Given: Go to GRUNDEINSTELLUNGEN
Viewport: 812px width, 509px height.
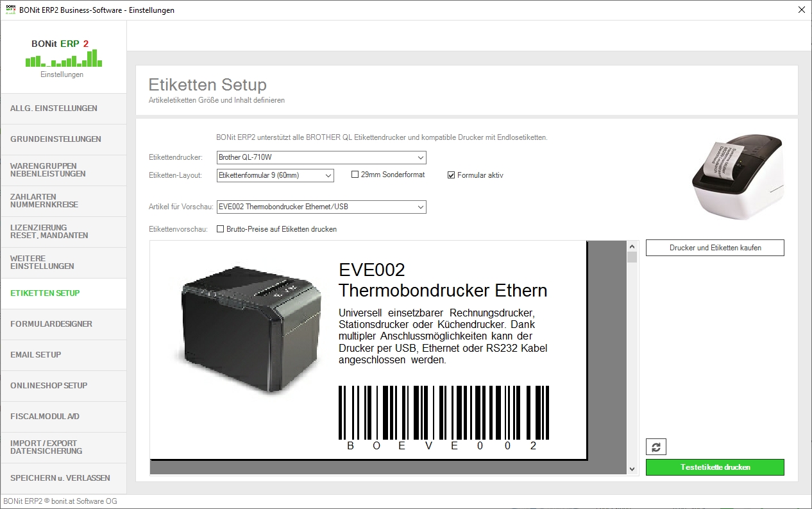Looking at the screenshot, I should [63, 139].
